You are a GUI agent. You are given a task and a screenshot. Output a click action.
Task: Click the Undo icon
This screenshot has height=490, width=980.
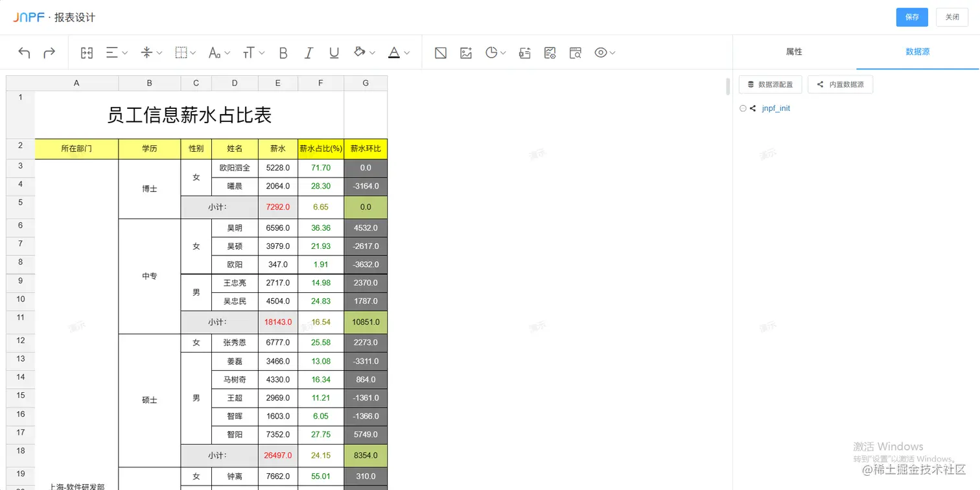24,52
